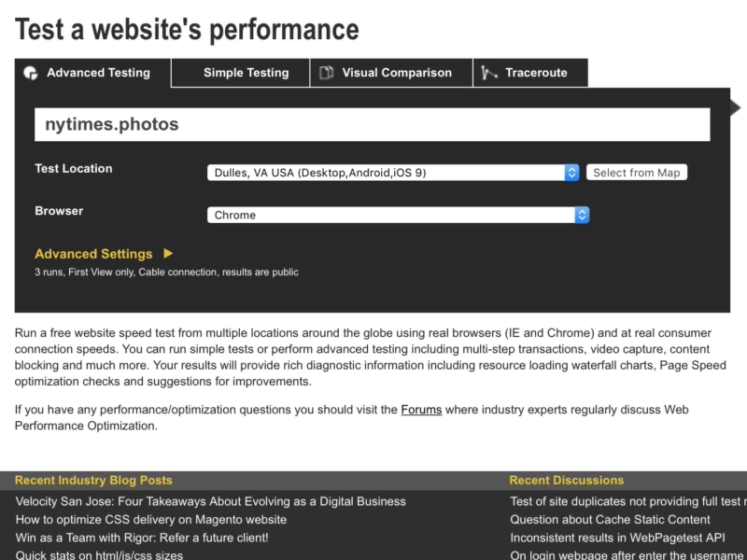Switch to the Simple Testing tab
This screenshot has height=560, width=747.
pos(246,73)
